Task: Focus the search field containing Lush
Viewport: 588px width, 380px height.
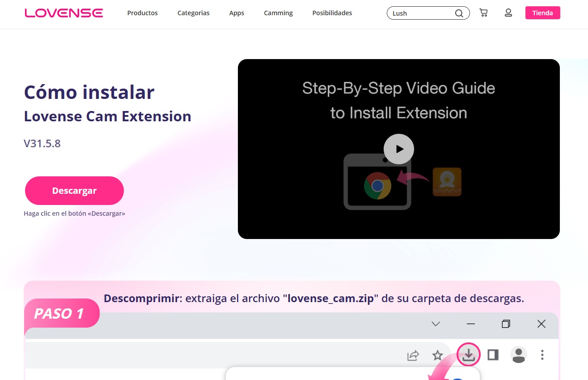Action: [x=420, y=13]
